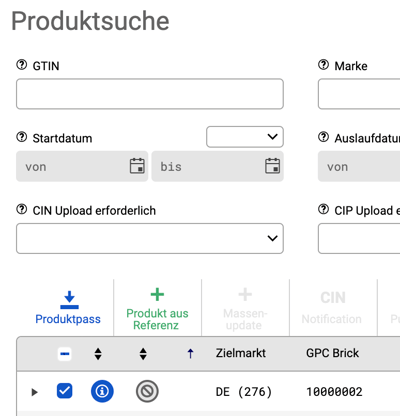Screen dimensions: 400x416
Task: Sort by Zielmarkt column header
Action: pos(241,353)
